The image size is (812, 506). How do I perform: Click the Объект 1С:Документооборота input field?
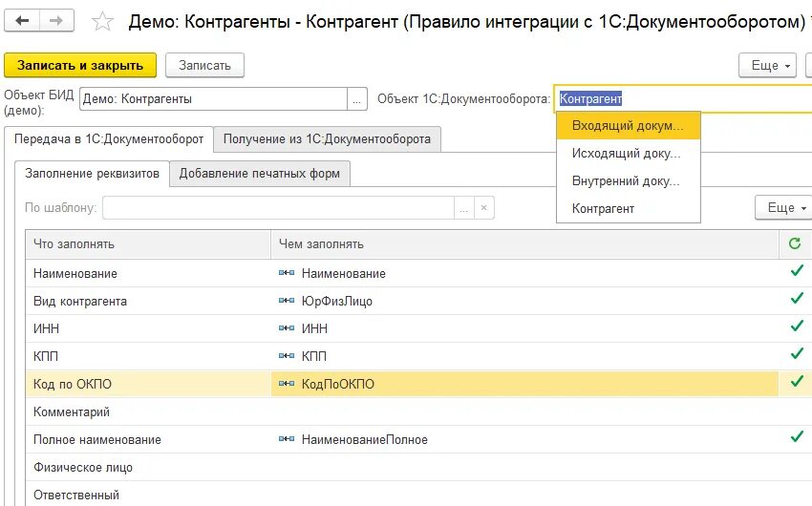point(684,99)
